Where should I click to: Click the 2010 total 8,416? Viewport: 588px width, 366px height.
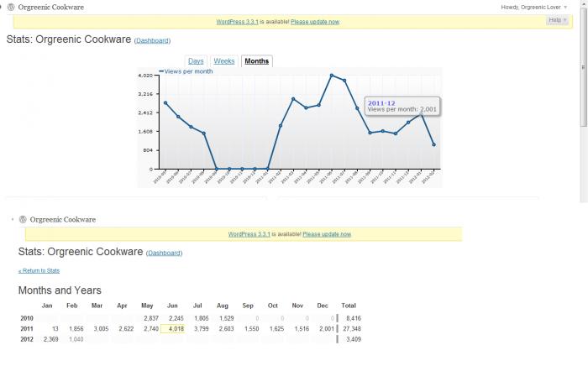click(x=354, y=318)
